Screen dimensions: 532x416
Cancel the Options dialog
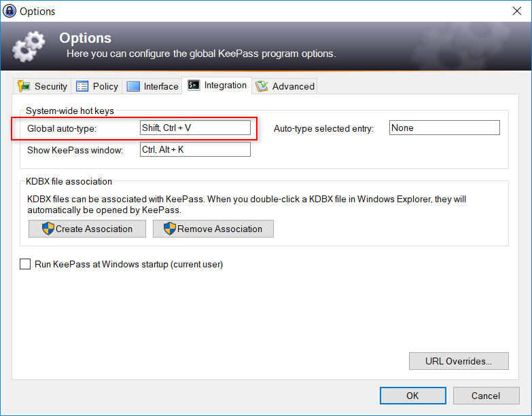coord(486,396)
